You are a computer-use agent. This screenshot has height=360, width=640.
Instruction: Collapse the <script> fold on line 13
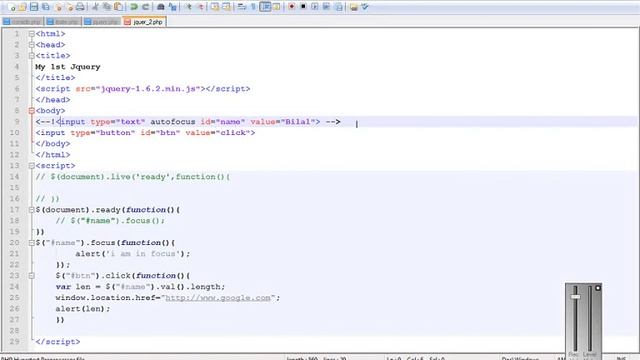(31, 166)
